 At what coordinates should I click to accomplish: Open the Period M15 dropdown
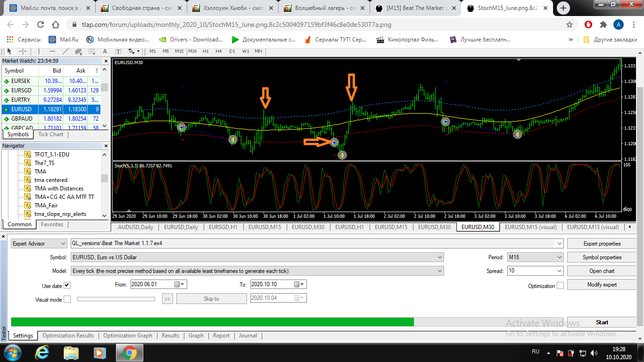(x=535, y=257)
